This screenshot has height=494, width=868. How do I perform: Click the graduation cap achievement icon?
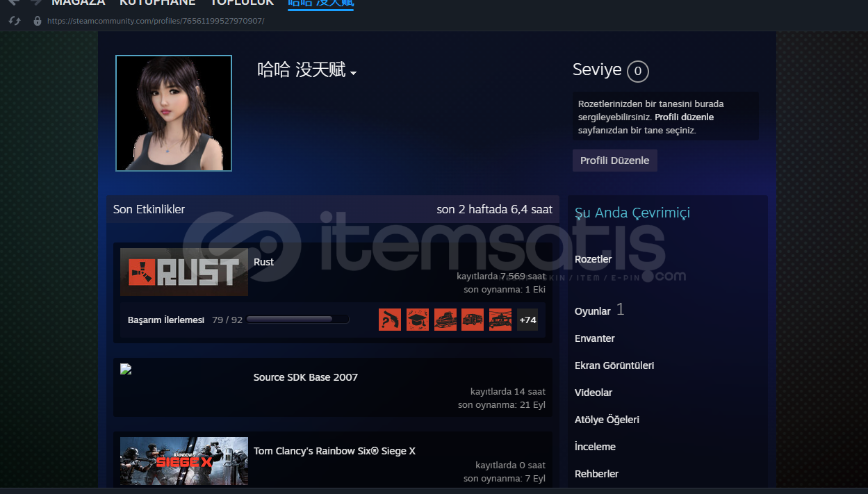(418, 320)
